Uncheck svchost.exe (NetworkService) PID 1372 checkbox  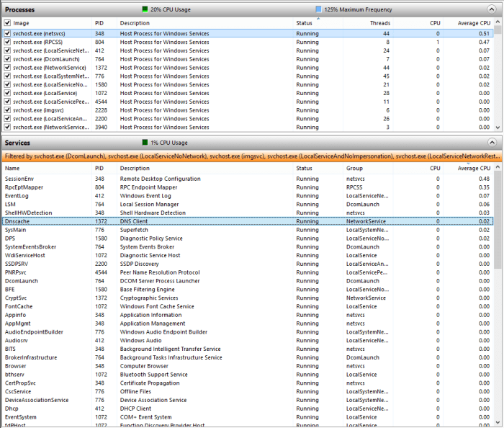pos(7,68)
